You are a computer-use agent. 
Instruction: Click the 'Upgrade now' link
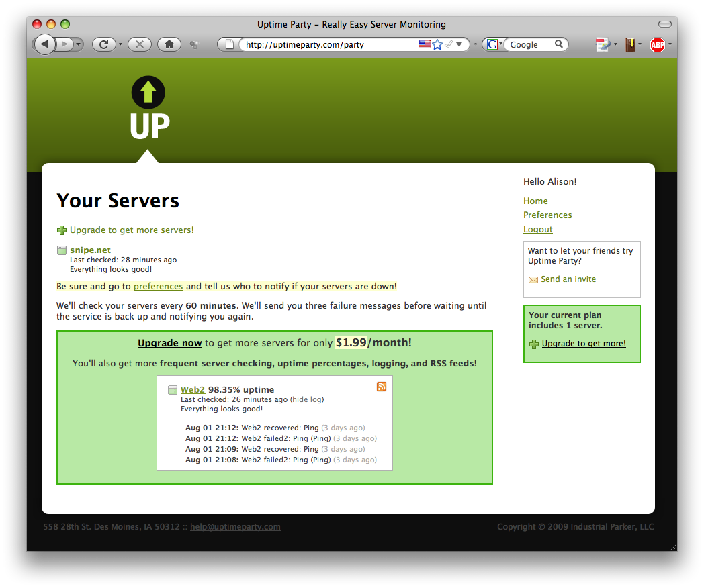point(170,343)
